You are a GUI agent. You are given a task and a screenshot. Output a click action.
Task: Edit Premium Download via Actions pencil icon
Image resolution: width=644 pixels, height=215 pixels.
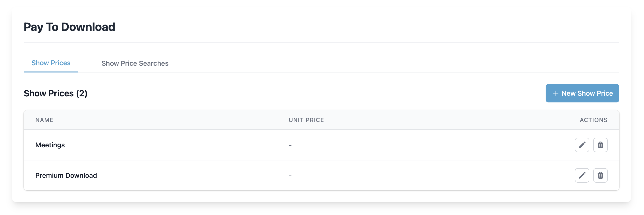(x=582, y=175)
